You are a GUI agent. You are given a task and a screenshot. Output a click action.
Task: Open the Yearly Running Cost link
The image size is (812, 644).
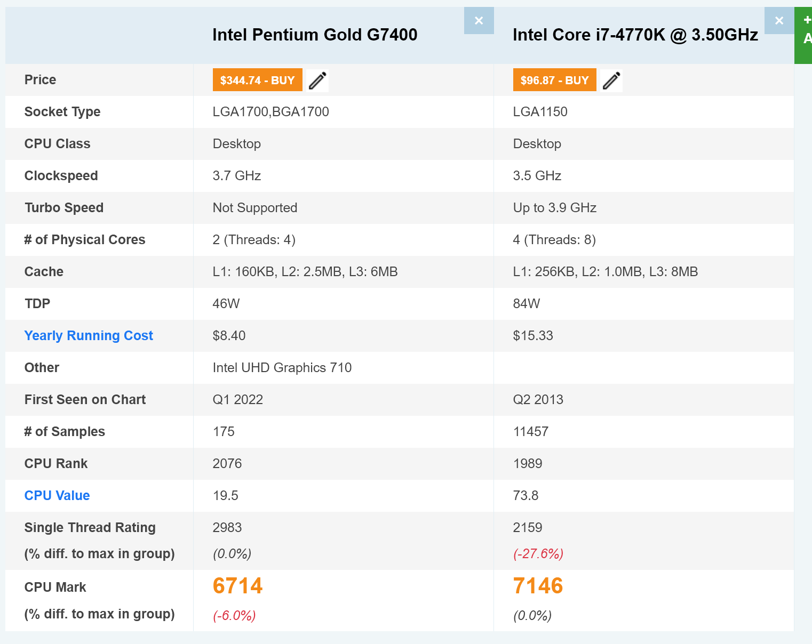click(89, 335)
